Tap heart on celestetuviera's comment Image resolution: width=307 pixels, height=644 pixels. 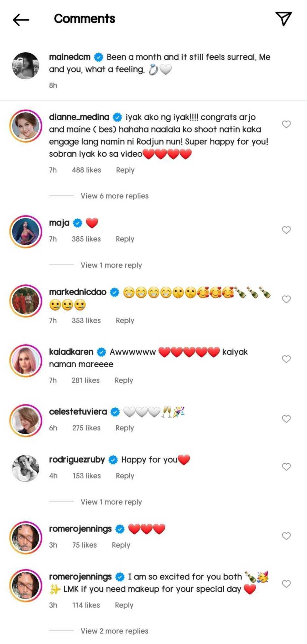pos(286,419)
